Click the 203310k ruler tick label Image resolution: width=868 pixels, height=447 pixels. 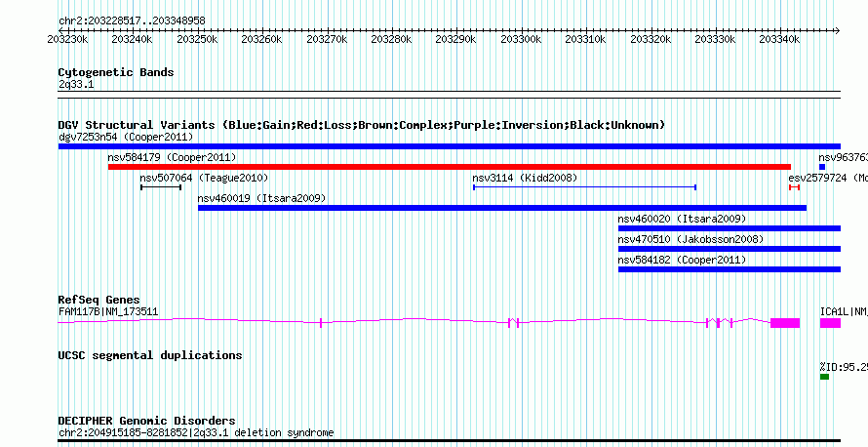(x=585, y=39)
